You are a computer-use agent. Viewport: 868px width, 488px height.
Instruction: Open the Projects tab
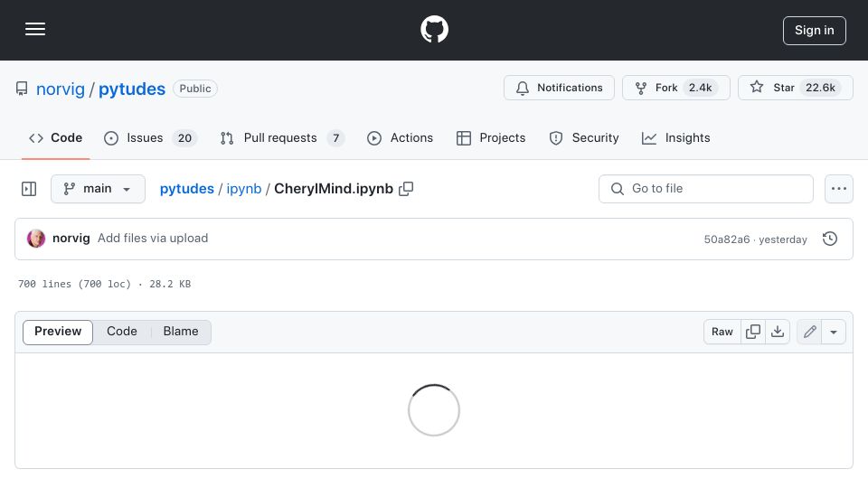(491, 137)
